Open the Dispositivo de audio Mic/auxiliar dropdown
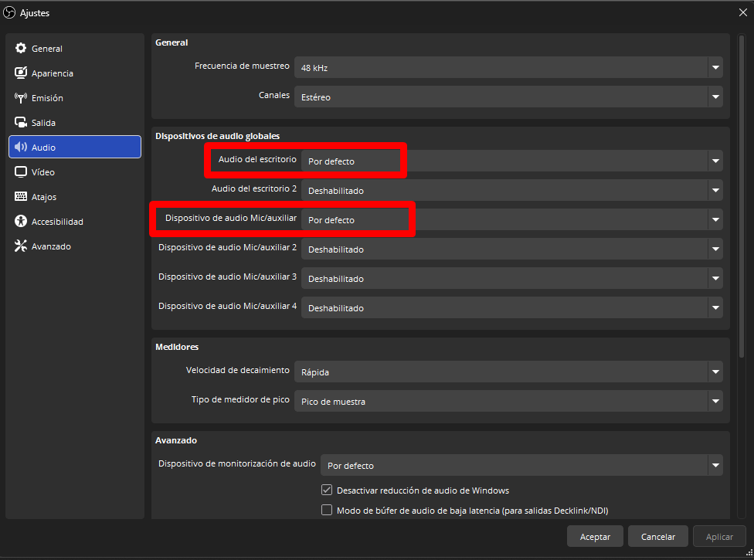Screen dimensions: 754x560 (x=715, y=219)
